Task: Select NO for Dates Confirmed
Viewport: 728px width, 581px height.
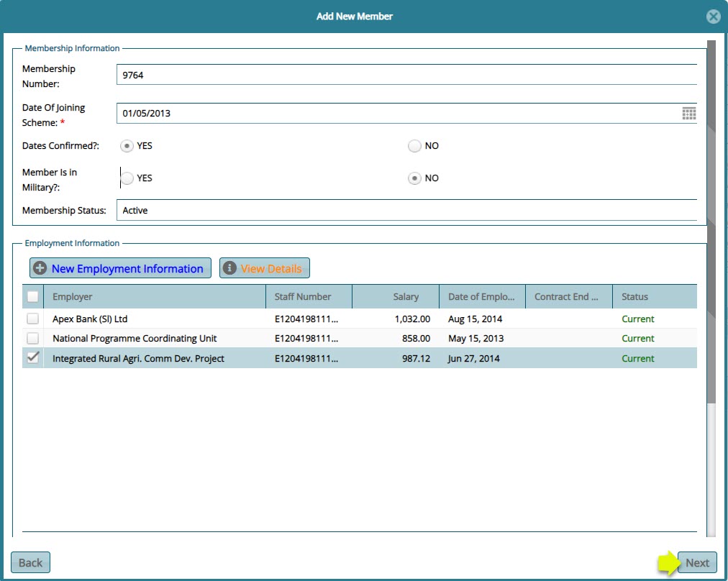Action: pos(414,146)
